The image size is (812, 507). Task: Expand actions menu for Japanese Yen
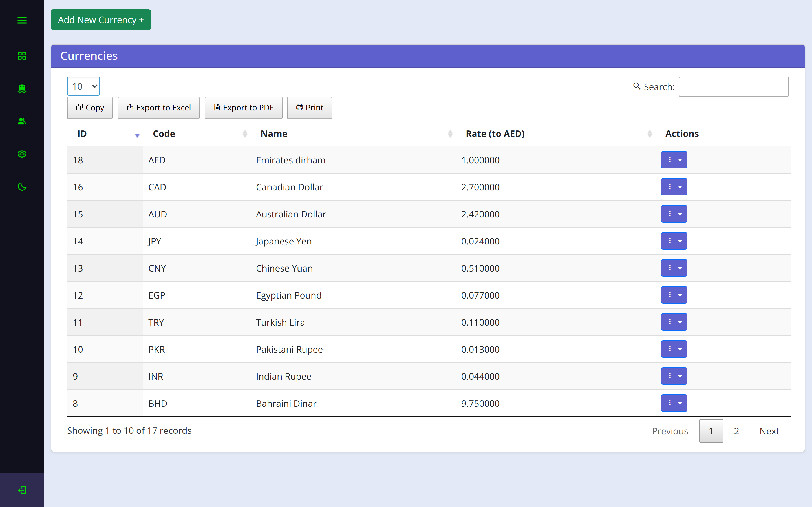click(674, 241)
